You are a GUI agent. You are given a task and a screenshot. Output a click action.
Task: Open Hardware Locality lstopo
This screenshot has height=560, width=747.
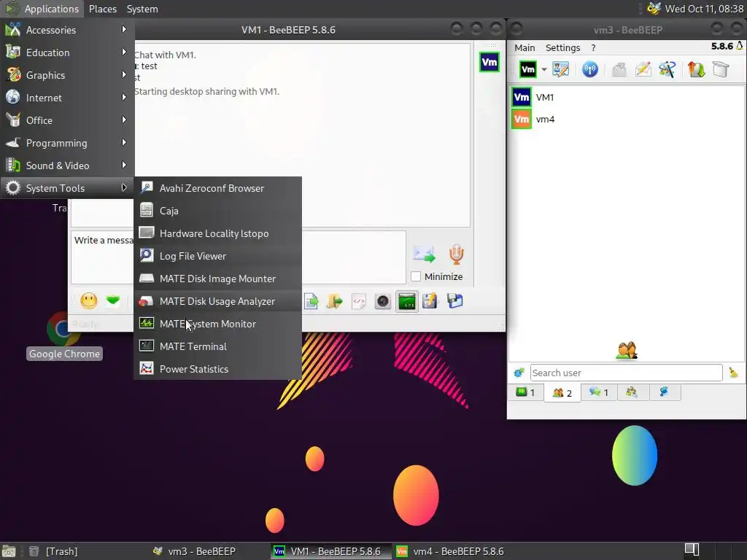217,233
